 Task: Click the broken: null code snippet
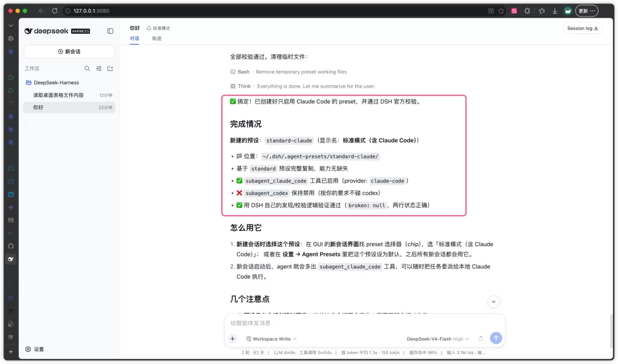coord(367,205)
